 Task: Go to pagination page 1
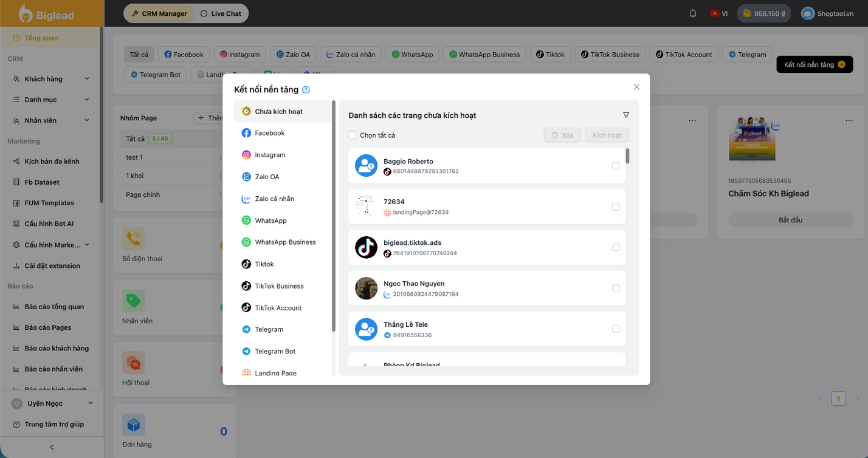838,398
